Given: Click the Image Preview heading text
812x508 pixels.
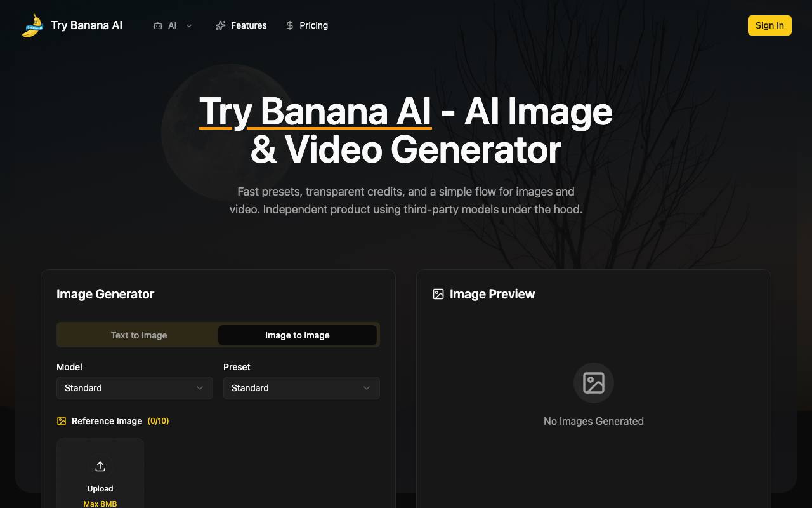Looking at the screenshot, I should tap(492, 294).
